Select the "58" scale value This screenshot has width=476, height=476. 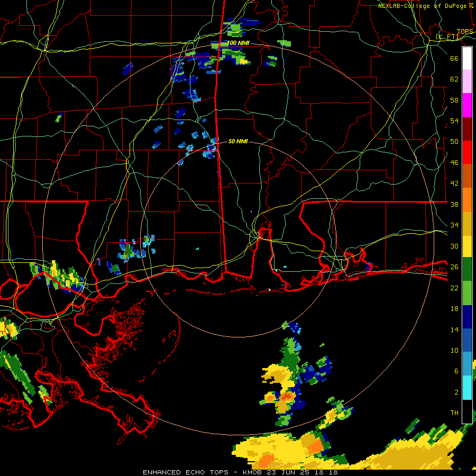(x=454, y=100)
